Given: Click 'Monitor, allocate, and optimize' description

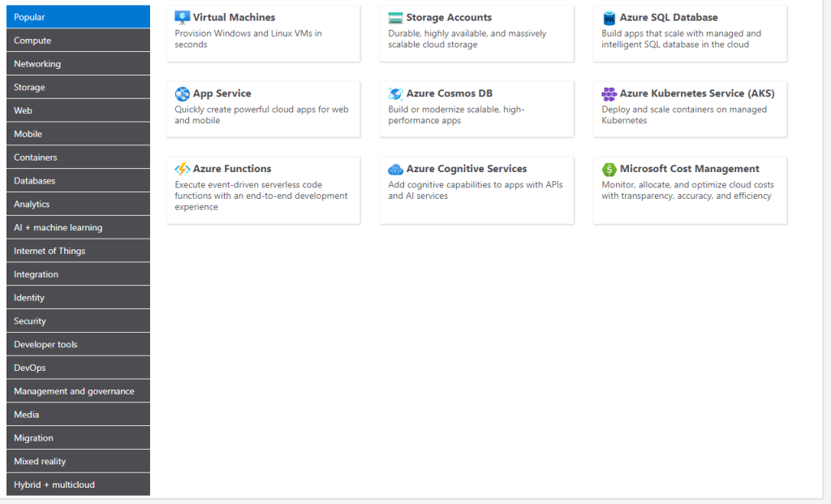Looking at the screenshot, I should point(687,190).
